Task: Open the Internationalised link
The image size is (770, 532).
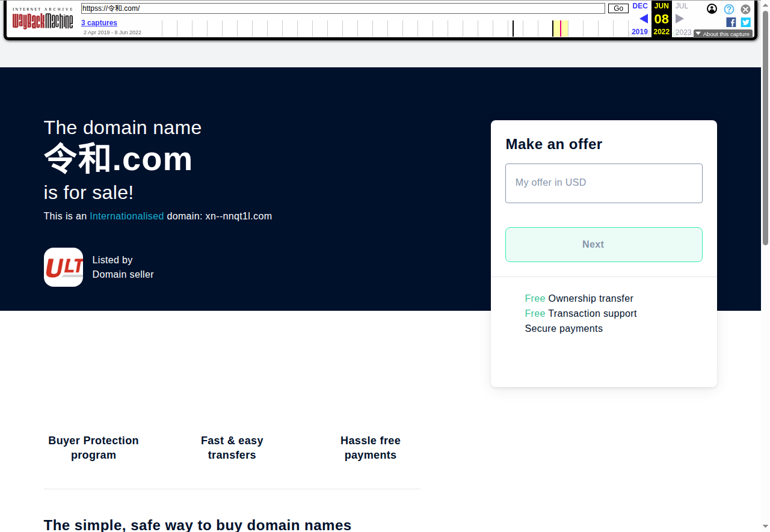Action: coord(126,216)
